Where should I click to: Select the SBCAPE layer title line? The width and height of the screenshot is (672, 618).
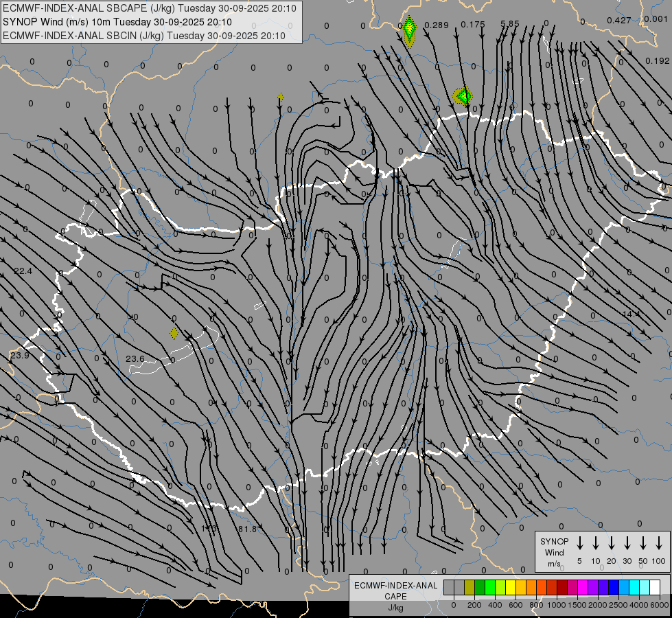tap(150, 8)
